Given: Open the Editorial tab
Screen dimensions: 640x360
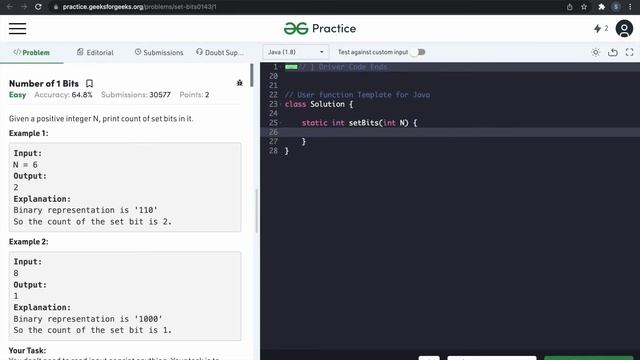Looking at the screenshot, I should (95, 53).
